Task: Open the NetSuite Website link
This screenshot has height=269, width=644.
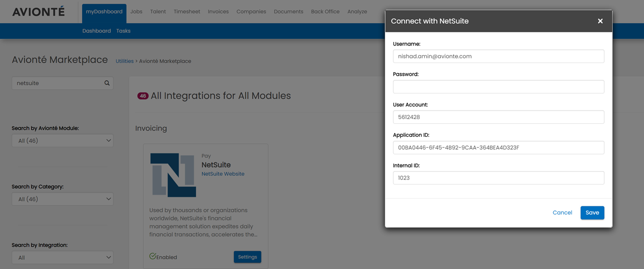Action: click(x=223, y=174)
